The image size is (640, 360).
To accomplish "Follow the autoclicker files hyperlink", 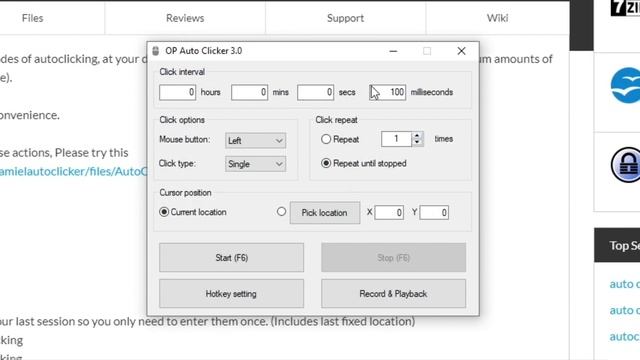I will point(73,171).
